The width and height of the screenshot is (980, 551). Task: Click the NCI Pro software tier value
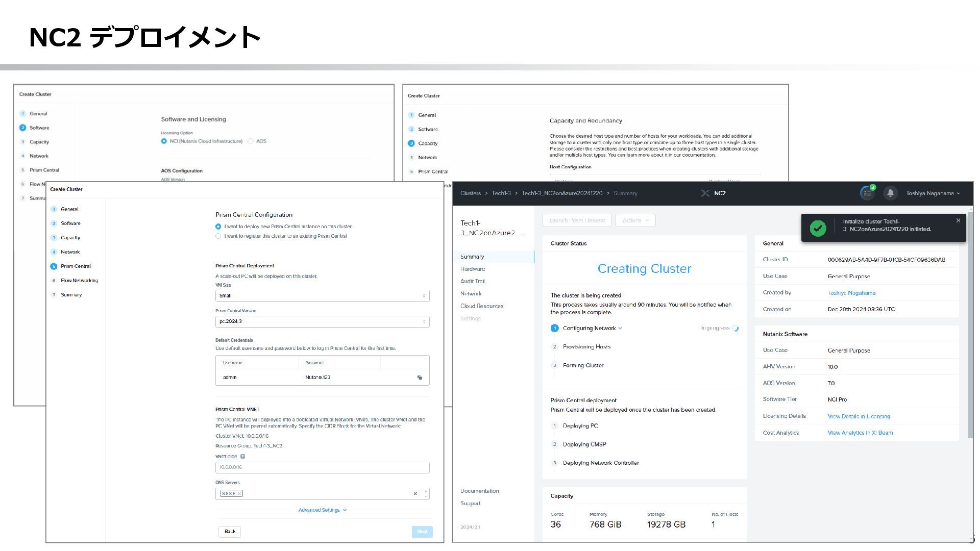pos(837,400)
